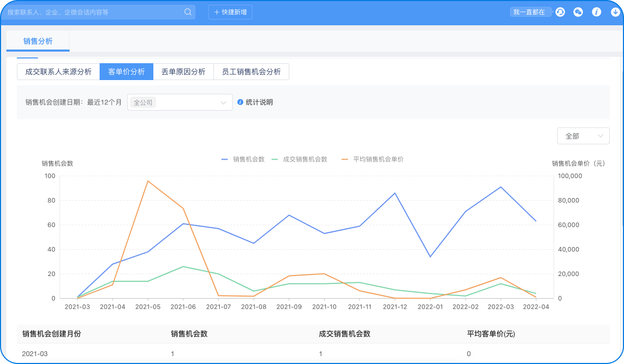Image resolution: width=624 pixels, height=364 pixels.
Task: Click the 2021-06 x-axis label
Action: (183, 307)
